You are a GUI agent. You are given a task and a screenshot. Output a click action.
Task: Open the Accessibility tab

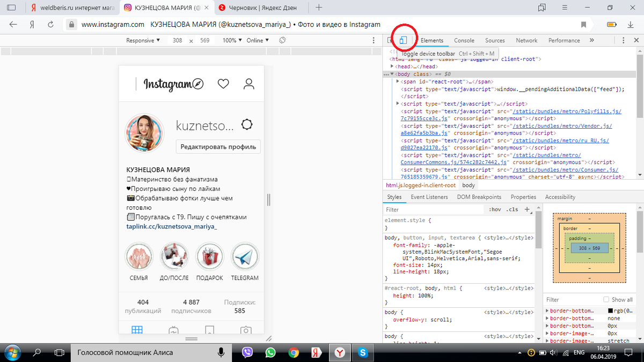click(x=560, y=197)
